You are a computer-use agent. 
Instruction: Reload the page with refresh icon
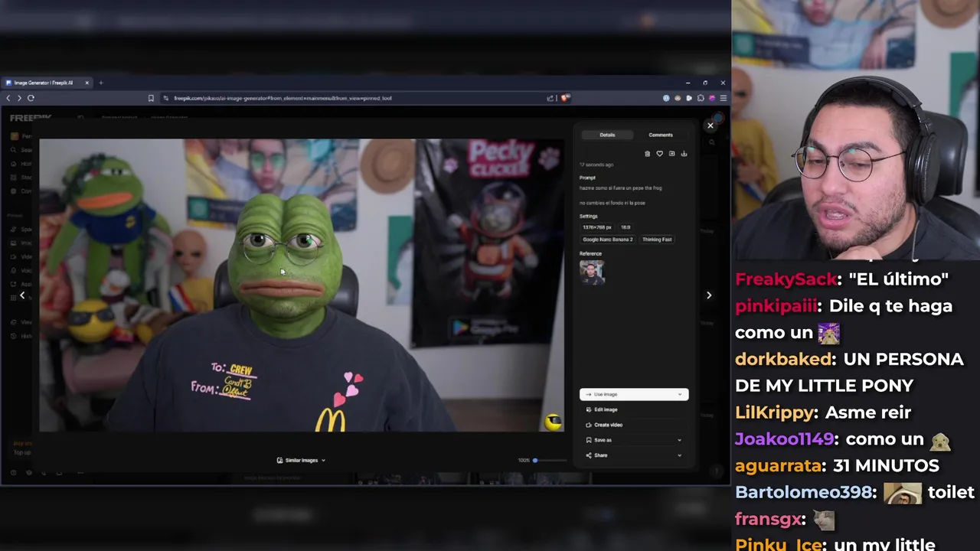point(31,98)
